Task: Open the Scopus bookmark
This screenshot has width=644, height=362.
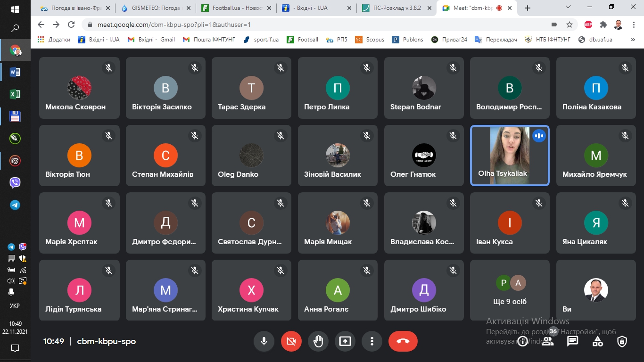Action: pyautogui.click(x=370, y=40)
